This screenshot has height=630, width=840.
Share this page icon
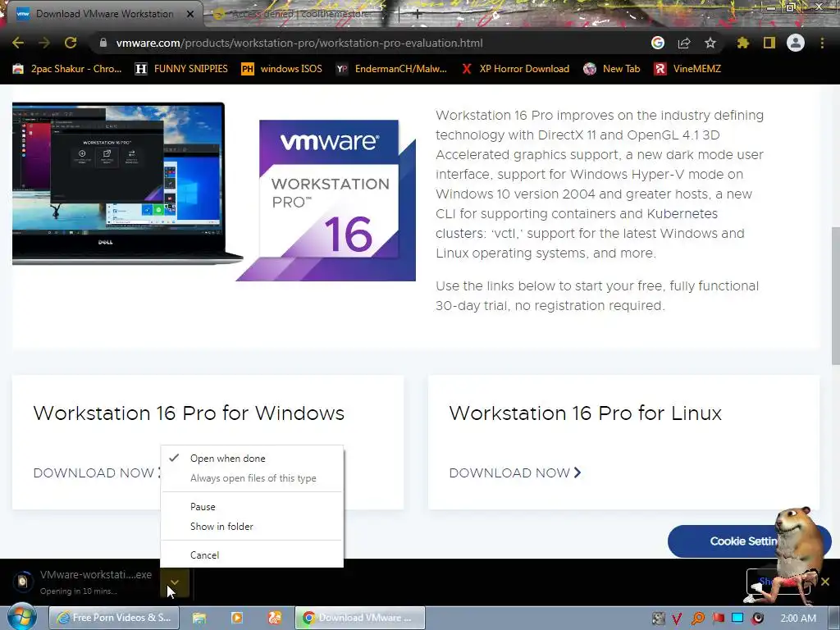684,43
